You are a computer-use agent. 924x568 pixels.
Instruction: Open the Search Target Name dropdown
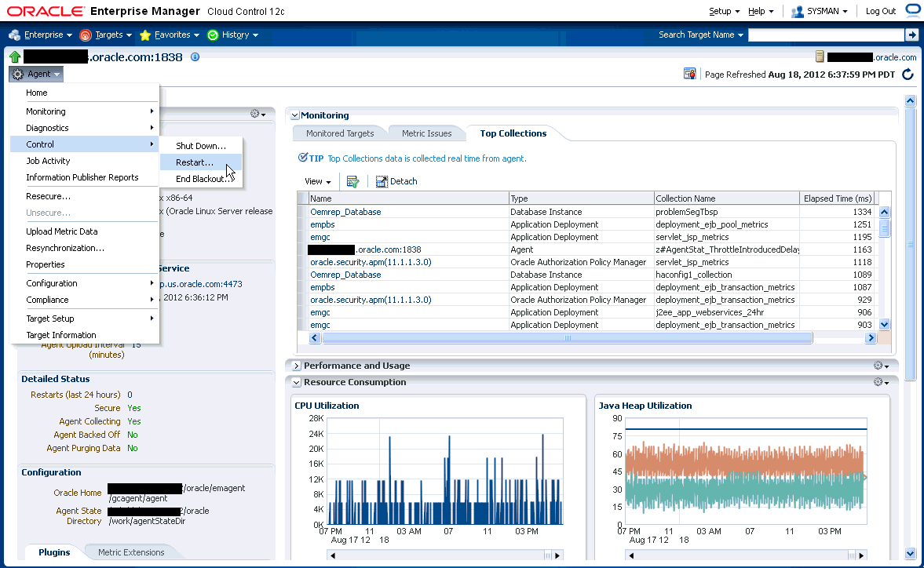[x=701, y=35]
